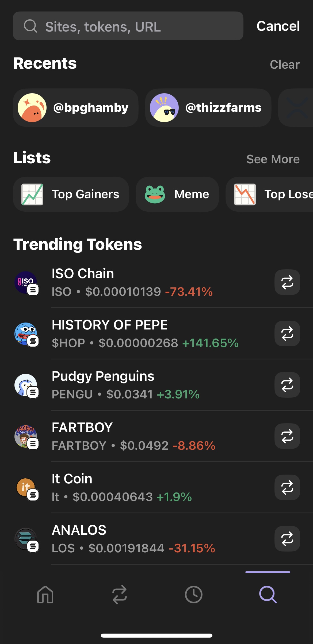Image resolution: width=313 pixels, height=644 pixels.
Task: Clear the recent searches
Action: [285, 65]
